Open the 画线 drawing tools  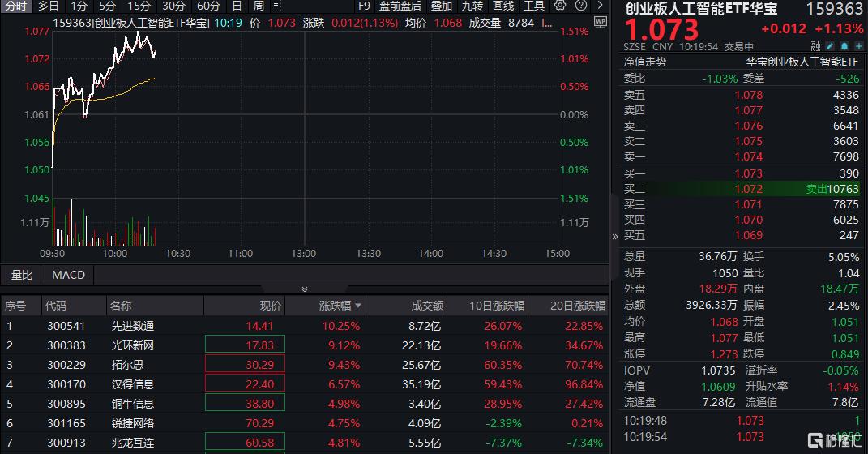(503, 6)
